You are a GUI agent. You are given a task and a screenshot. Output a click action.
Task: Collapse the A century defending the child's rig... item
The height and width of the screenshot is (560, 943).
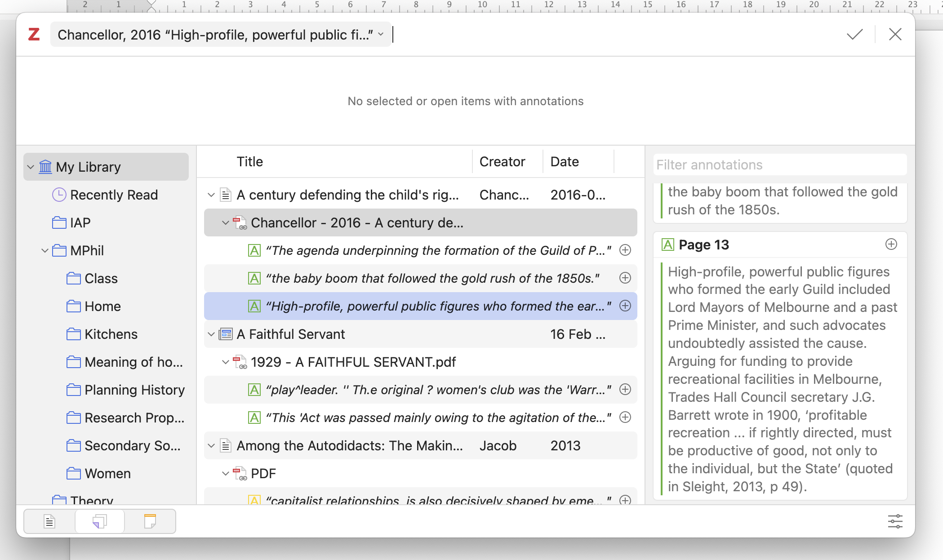pos(211,195)
